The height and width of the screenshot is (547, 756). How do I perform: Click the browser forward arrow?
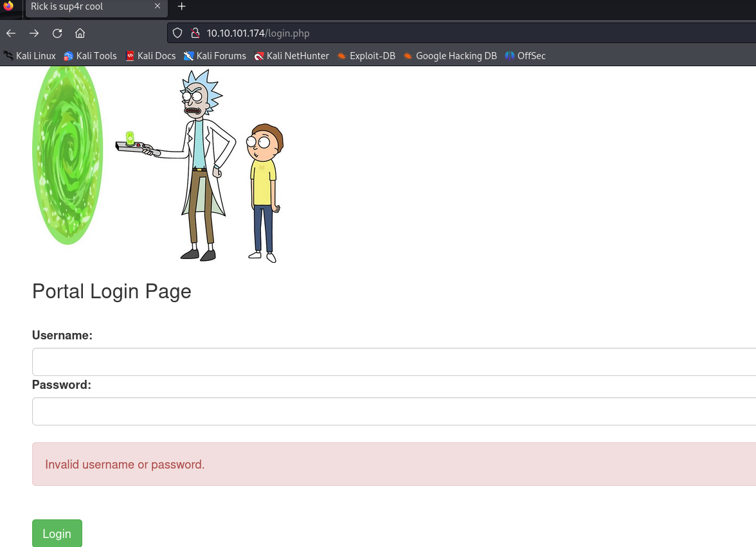pos(34,33)
